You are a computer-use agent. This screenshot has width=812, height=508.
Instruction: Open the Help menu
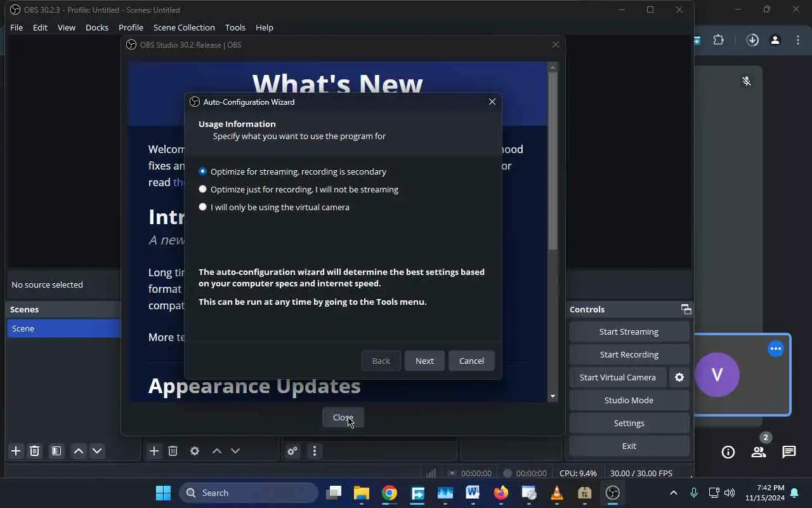pyautogui.click(x=265, y=27)
